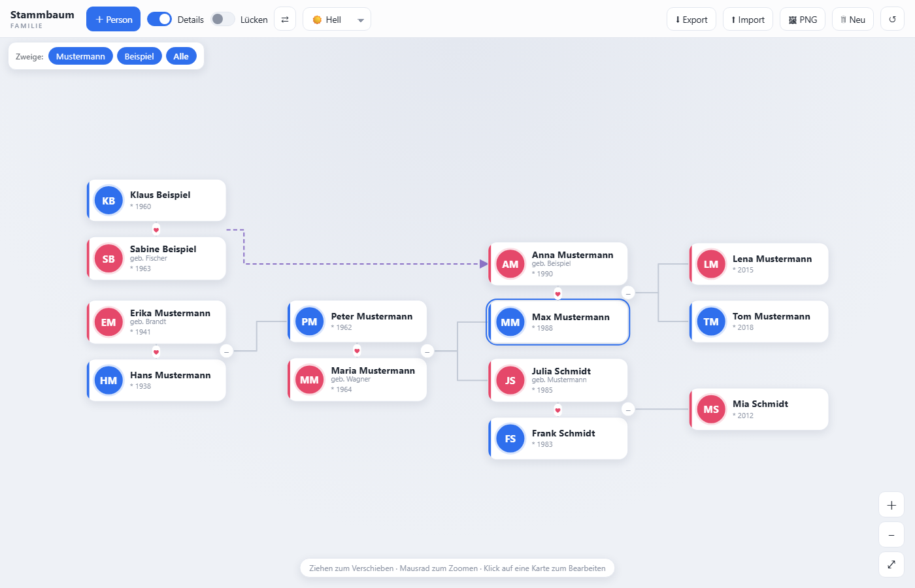Add a new person with + Person
This screenshot has width=915, height=588.
coord(114,20)
